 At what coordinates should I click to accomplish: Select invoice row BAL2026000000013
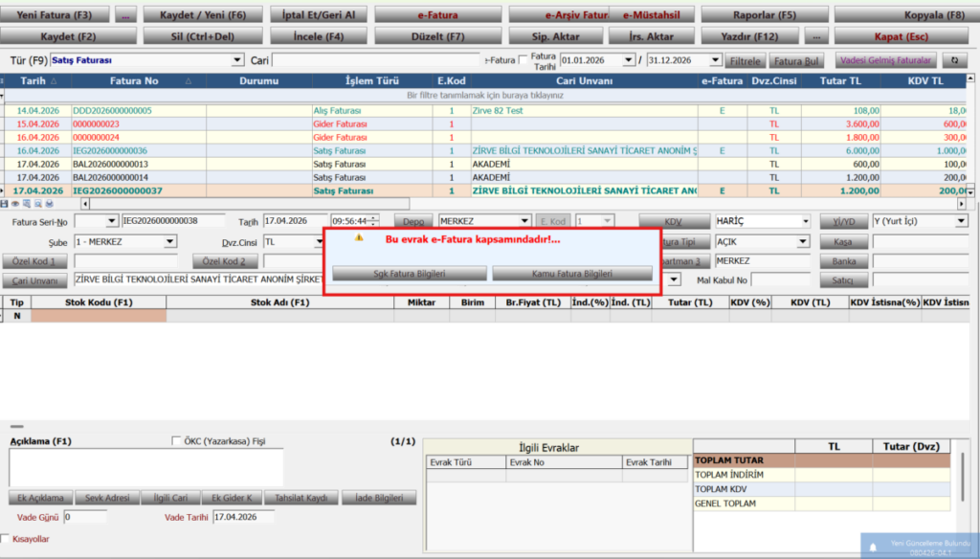click(484, 164)
